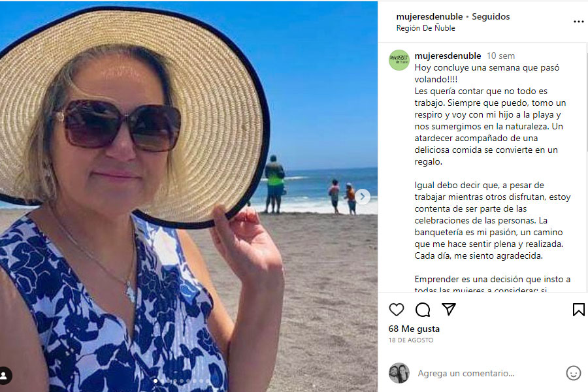This screenshot has height=392, width=588.
Task: Open Región De Ñuble location link
Action: coord(425,28)
